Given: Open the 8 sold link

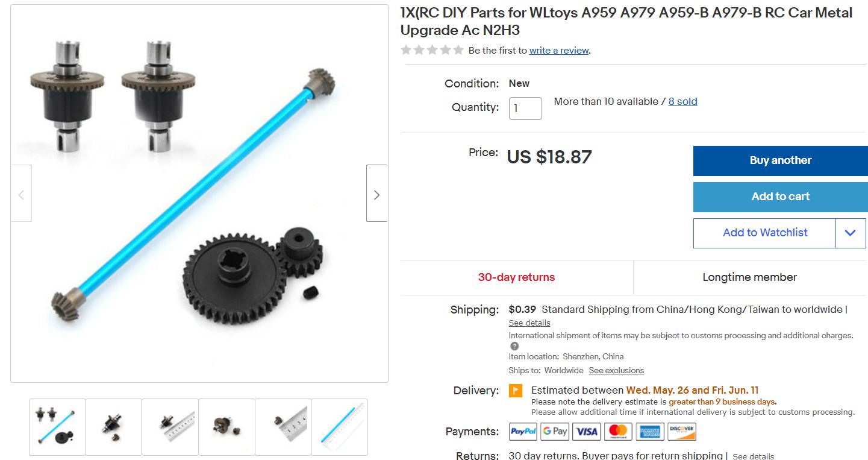Looking at the screenshot, I should tap(682, 102).
